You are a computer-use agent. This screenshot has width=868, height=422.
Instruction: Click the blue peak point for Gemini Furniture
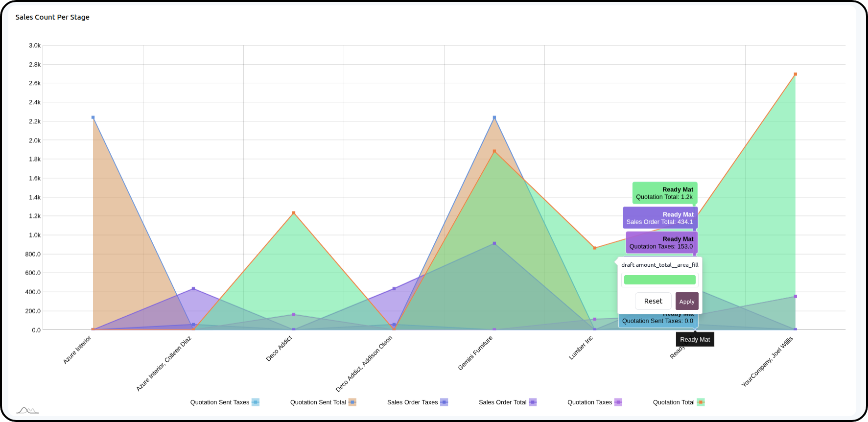pos(494,117)
